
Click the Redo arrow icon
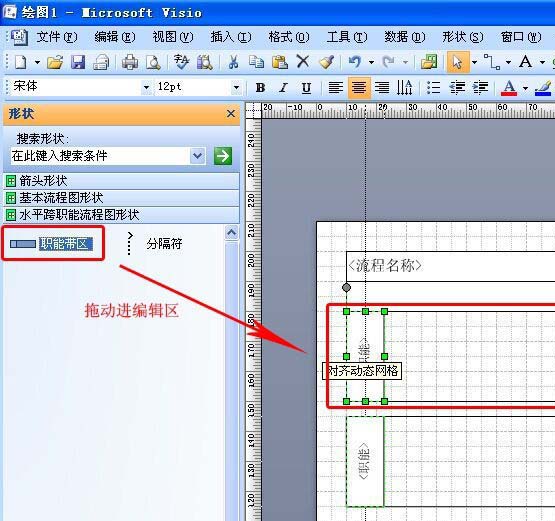389,62
